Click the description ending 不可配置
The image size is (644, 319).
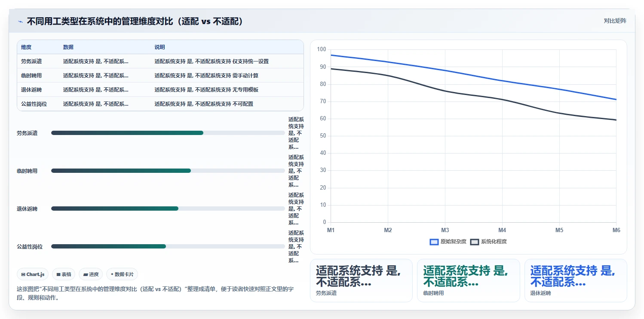click(x=204, y=104)
